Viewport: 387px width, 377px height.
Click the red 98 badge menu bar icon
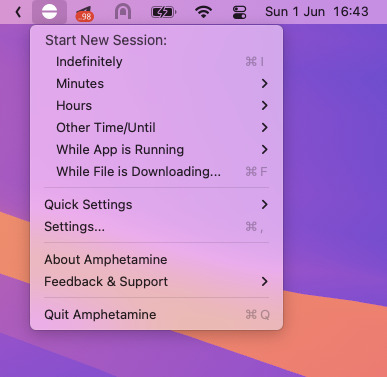[85, 14]
